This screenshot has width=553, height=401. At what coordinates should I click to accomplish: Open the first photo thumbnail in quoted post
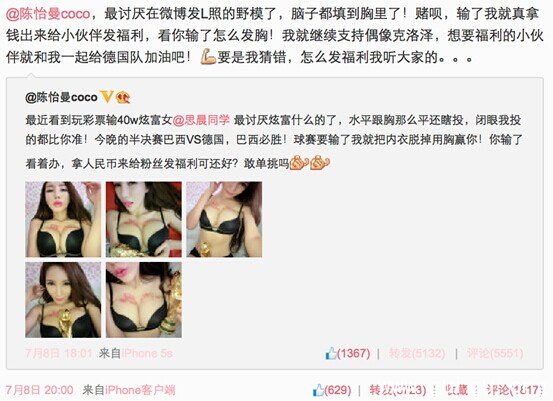click(x=63, y=219)
